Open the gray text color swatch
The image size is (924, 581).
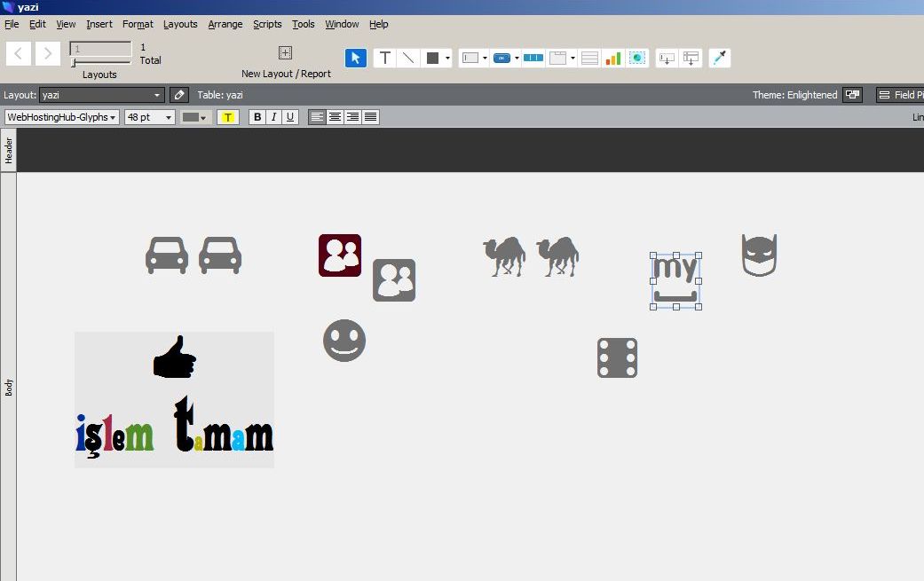coord(194,117)
